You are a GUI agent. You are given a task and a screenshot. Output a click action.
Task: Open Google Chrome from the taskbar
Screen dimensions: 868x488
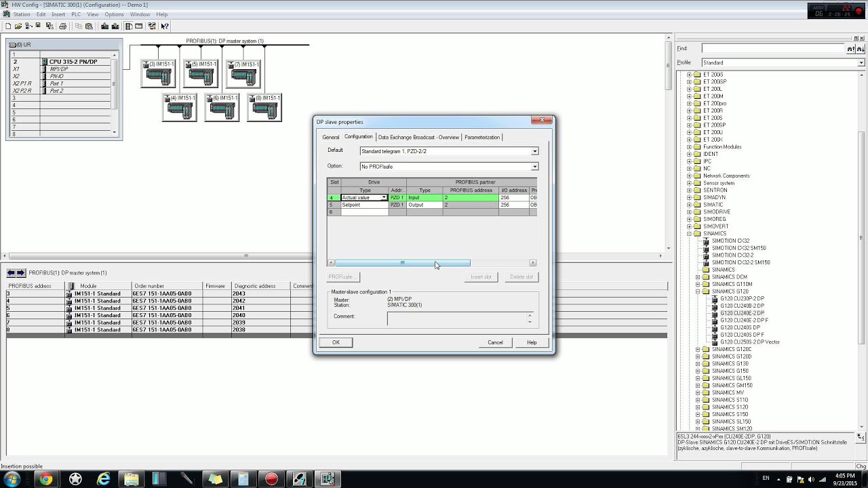coord(46,479)
